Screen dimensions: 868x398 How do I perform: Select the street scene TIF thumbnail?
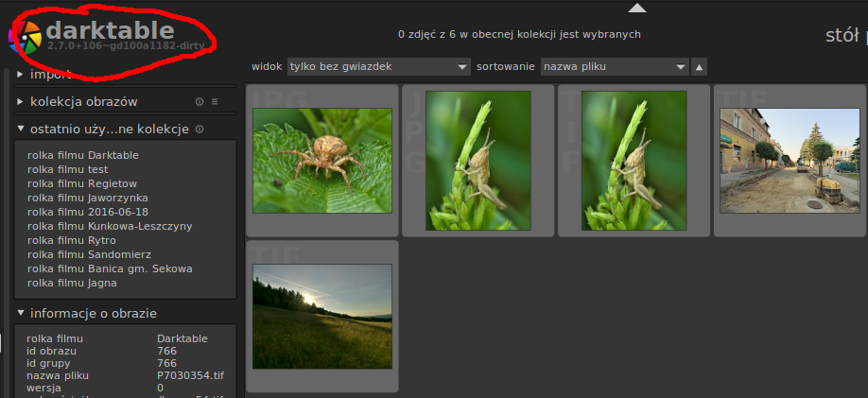pos(790,161)
